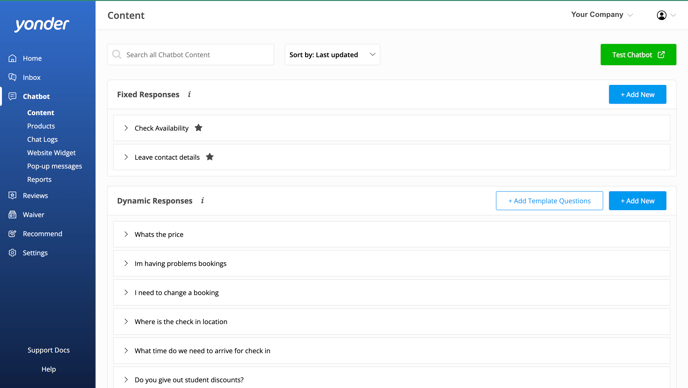Expand Im having problems bookings row

(126, 263)
